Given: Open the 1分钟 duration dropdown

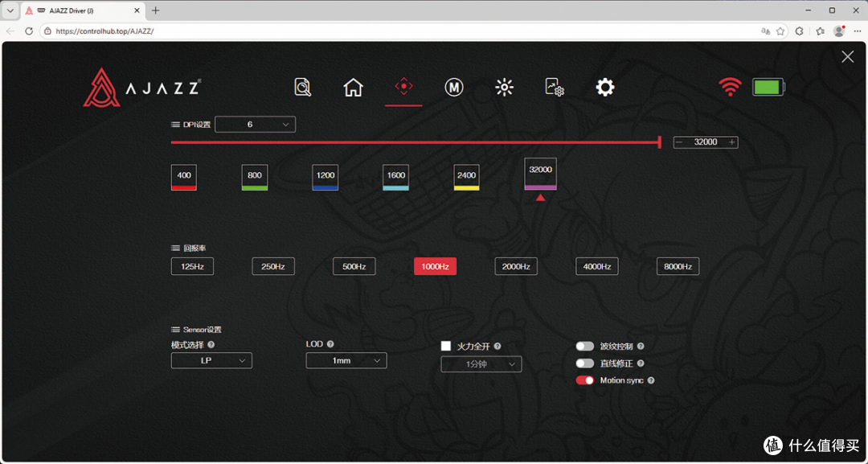Looking at the screenshot, I should (x=481, y=364).
